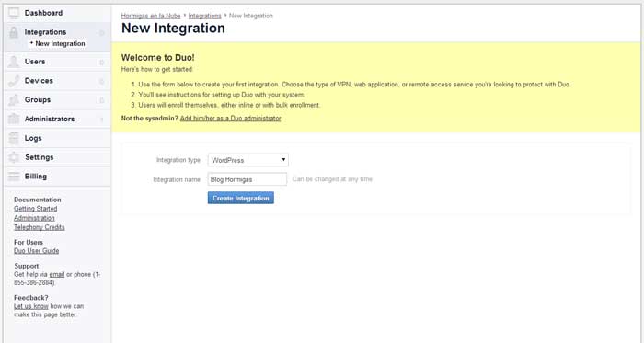Click the 'New Integration' page heading
Screen dimensions: 644x343
[x=173, y=29]
